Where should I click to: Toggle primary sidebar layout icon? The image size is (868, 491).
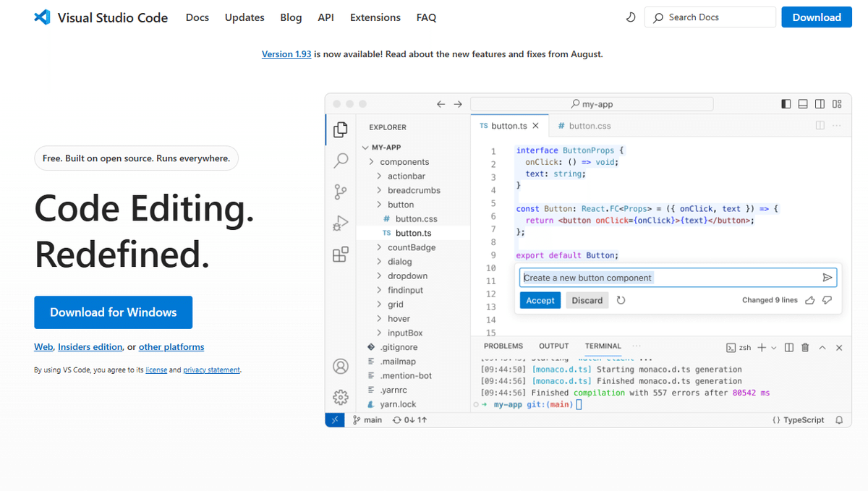786,104
